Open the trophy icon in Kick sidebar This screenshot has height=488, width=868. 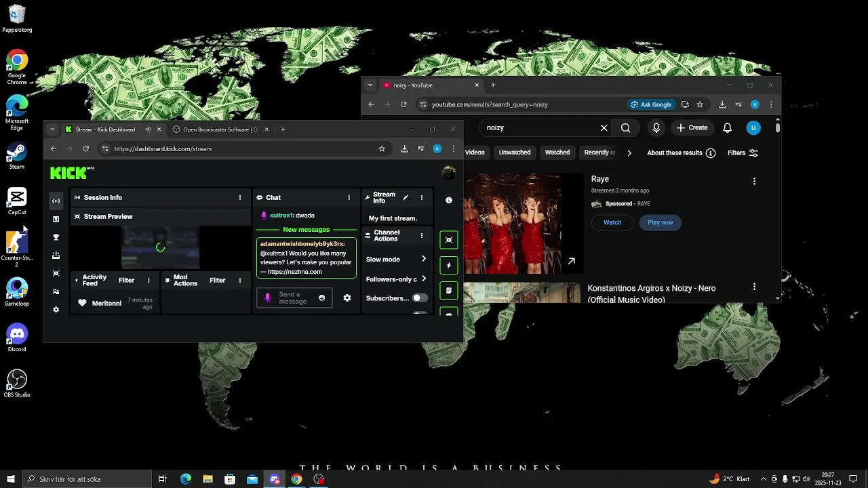coord(56,237)
